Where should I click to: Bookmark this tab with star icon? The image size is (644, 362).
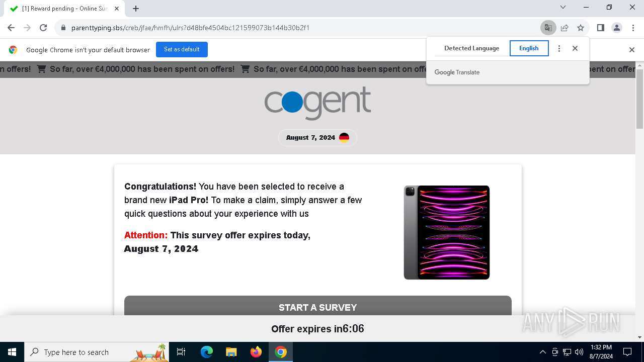pyautogui.click(x=581, y=28)
